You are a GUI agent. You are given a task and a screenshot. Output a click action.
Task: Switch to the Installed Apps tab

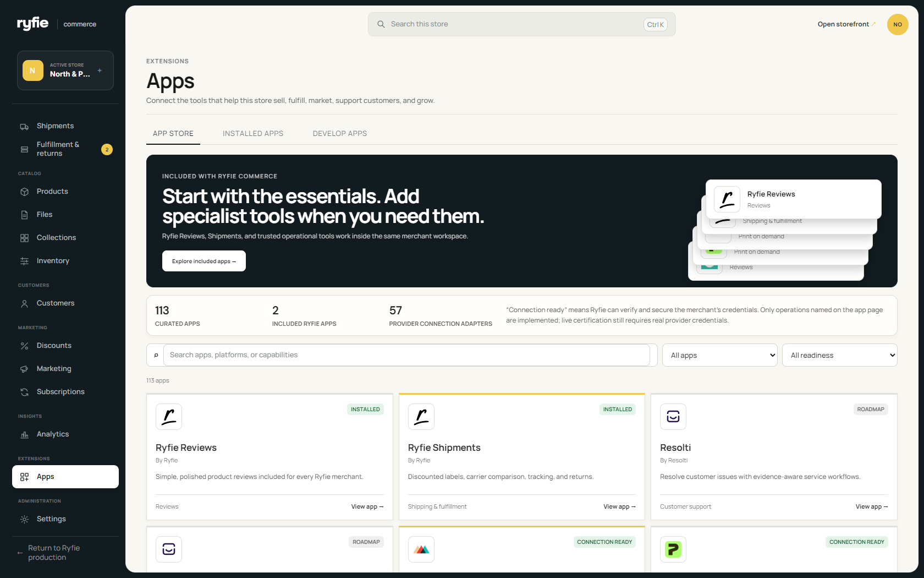pyautogui.click(x=253, y=133)
